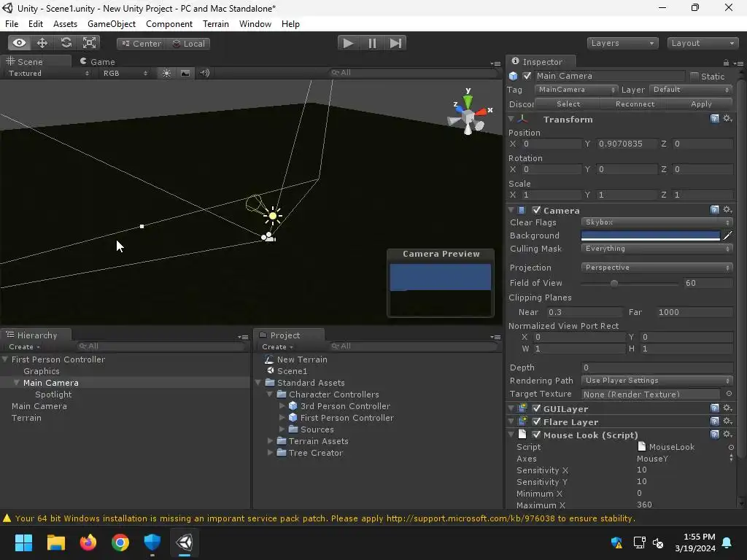Screen dimensions: 747x560
Task: Click the scene view search field
Action: [414, 72]
